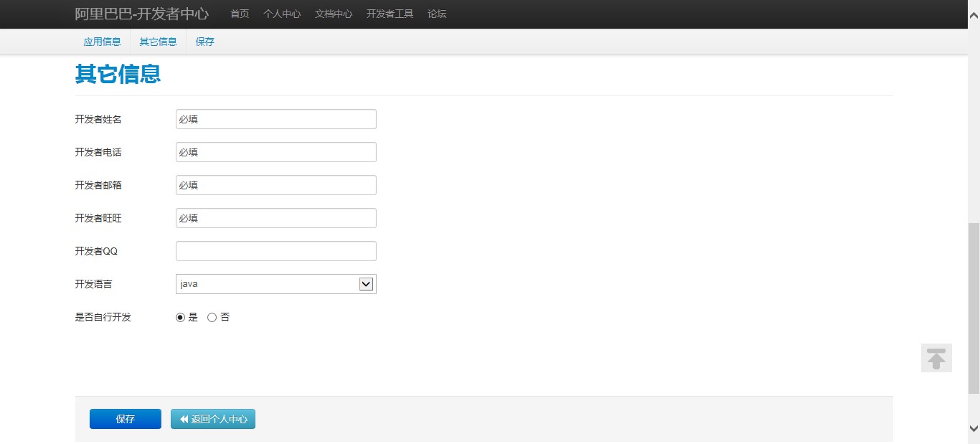
Task: Click the 阿里巴巴-开发者中心 brand link
Action: point(142,14)
